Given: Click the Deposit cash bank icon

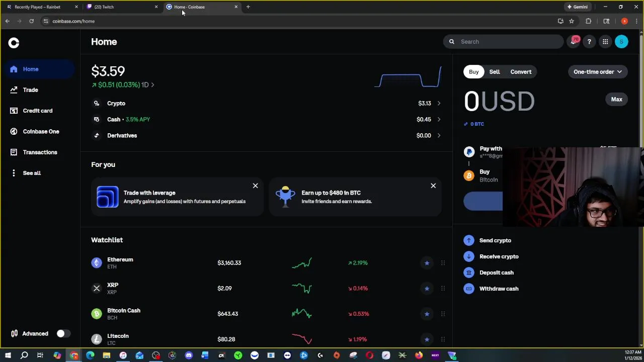Looking at the screenshot, I should (x=469, y=273).
